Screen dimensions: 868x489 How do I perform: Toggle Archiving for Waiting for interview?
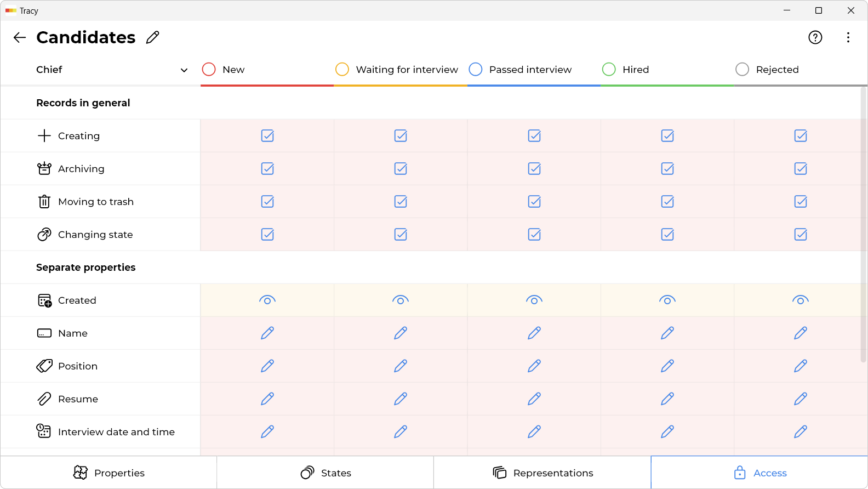click(x=401, y=168)
